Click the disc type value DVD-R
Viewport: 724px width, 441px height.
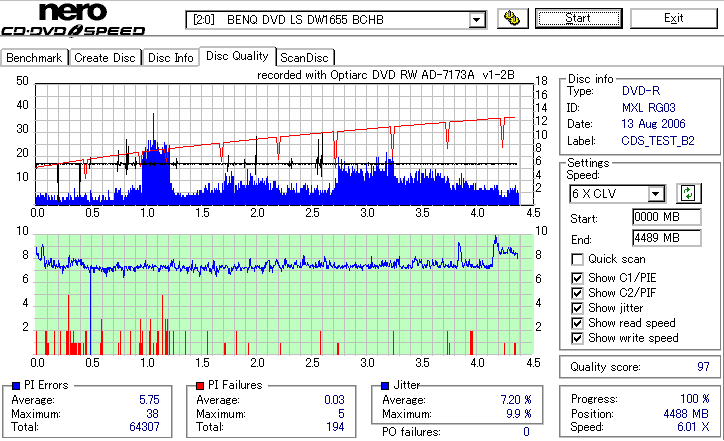(641, 91)
